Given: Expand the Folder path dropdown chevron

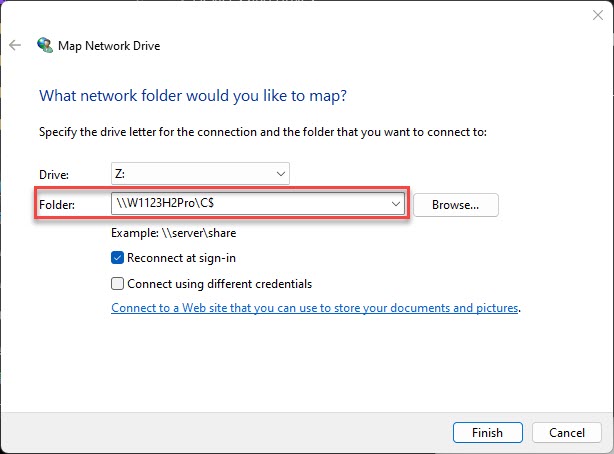Looking at the screenshot, I should [x=395, y=204].
